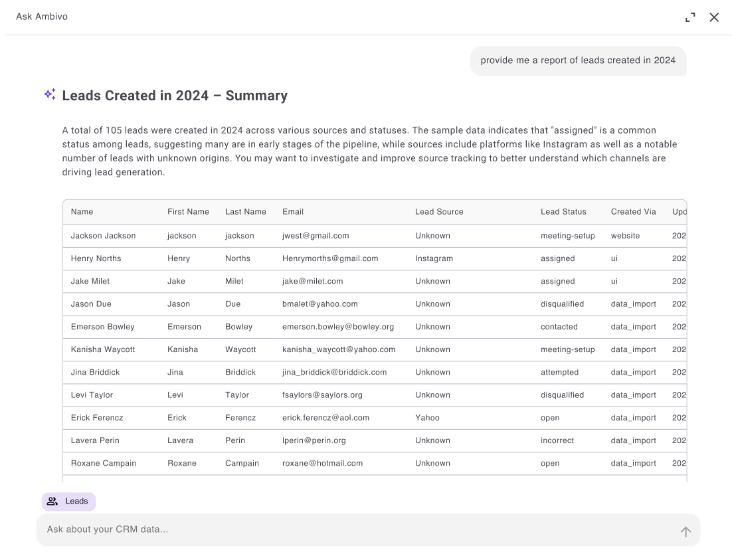Click the contacted status cell
This screenshot has width=732, height=560.
point(559,327)
